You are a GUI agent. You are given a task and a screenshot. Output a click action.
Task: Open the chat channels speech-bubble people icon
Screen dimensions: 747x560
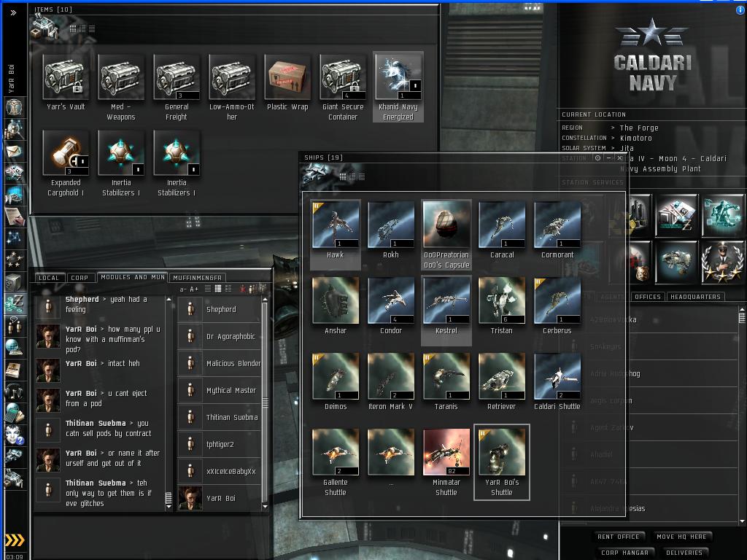click(15, 325)
